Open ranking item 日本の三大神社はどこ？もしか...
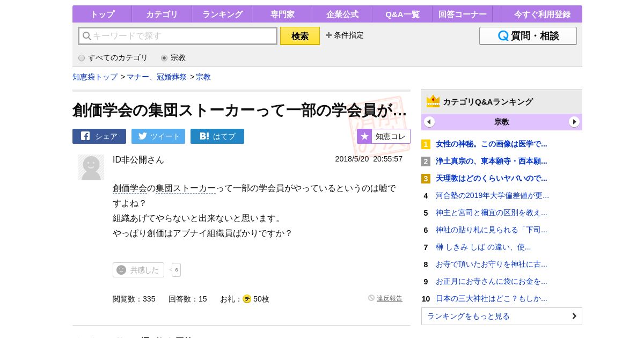Viewport: 644px width, 338px height. pos(492,298)
